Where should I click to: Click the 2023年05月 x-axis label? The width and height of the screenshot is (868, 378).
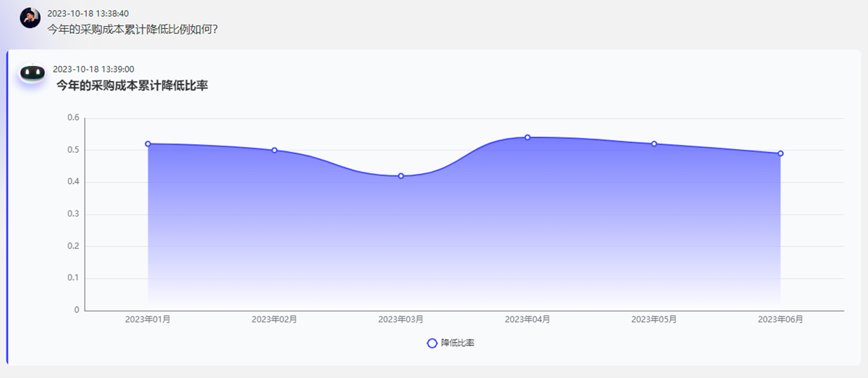tap(654, 319)
